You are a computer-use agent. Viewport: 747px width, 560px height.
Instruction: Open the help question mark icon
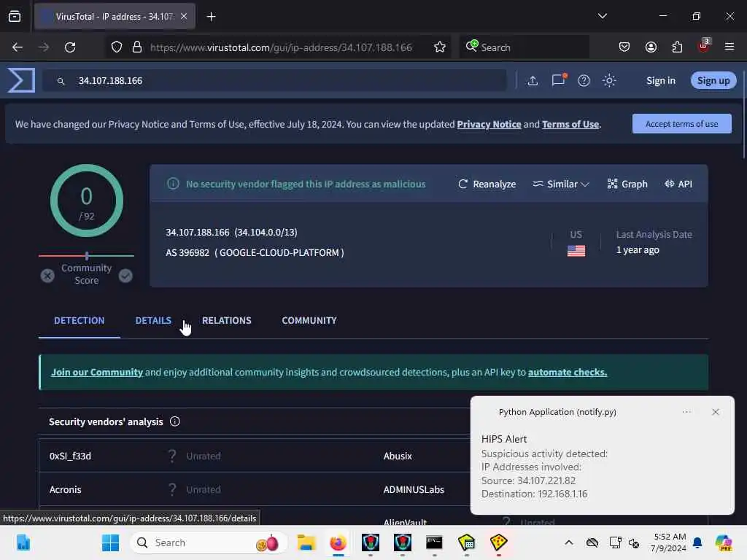click(584, 80)
